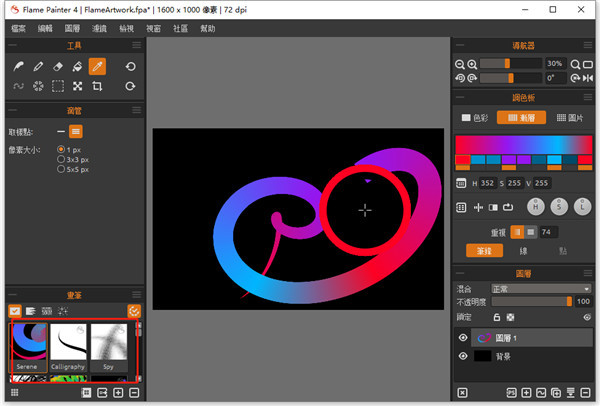
Task: Open the 混合 blend mode dropdown
Action: [x=540, y=288]
